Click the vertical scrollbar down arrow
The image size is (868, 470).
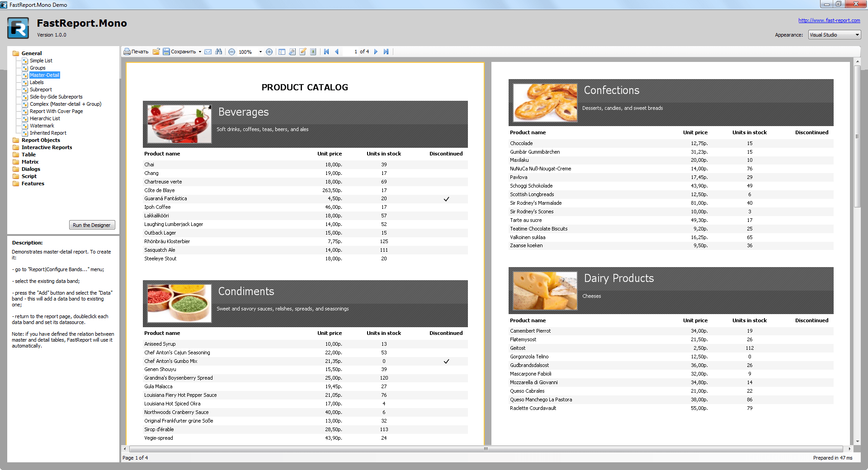pyautogui.click(x=857, y=442)
